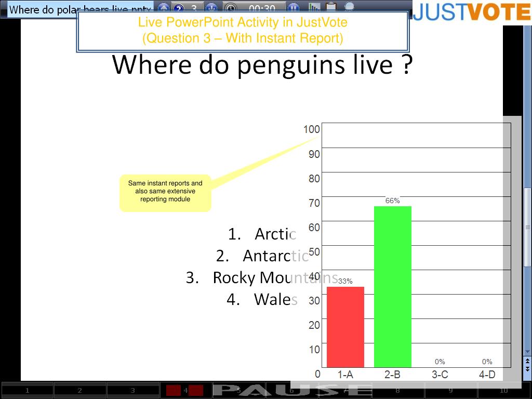Click the 1-A axis label

345,374
